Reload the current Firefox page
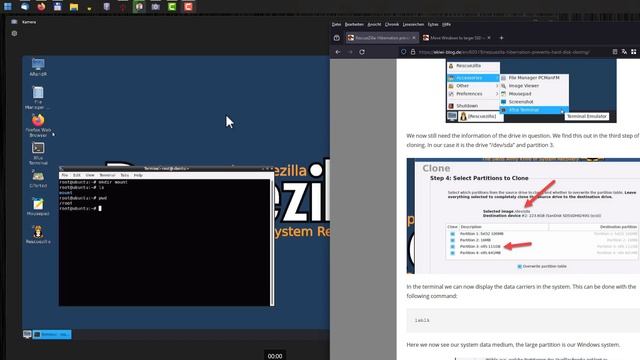 362,52
